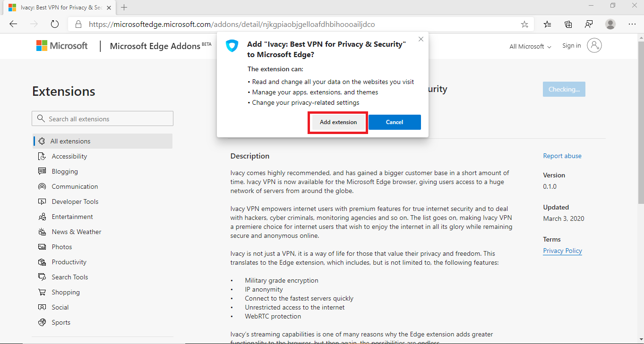Click Unrestricted access to the internet text
Screen dimensions: 644x344
(x=295, y=307)
